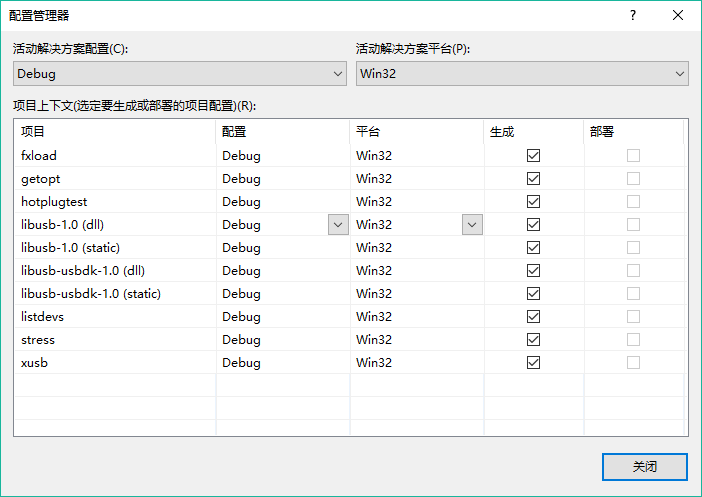Click the 生成 column header

534,132
